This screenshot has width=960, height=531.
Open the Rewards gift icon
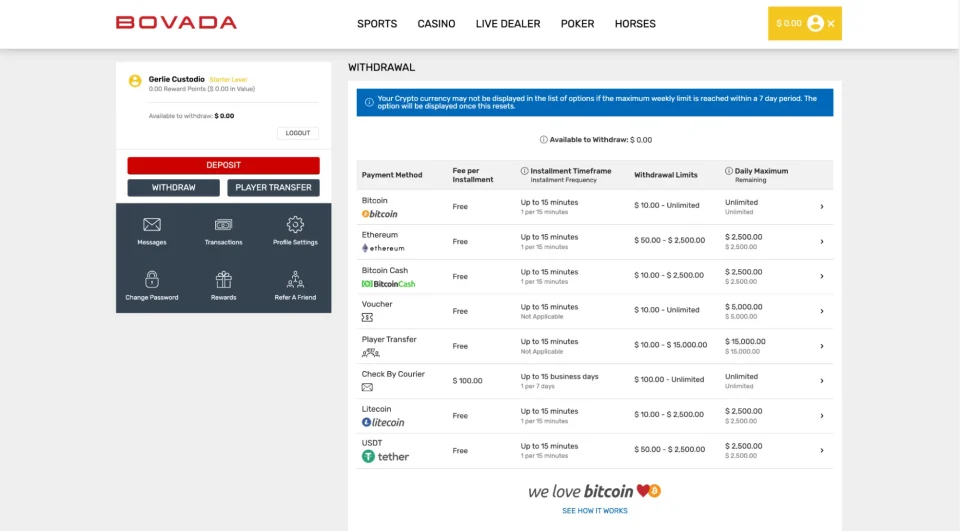tap(223, 280)
